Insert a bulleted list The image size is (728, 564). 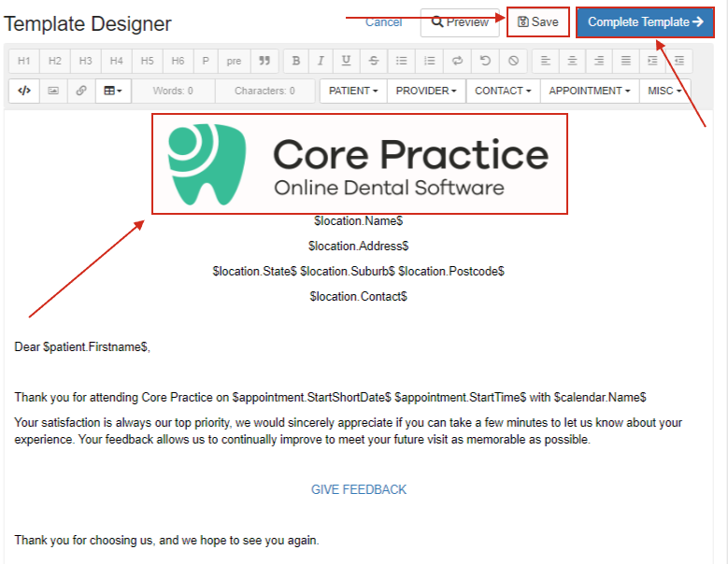[x=401, y=61]
